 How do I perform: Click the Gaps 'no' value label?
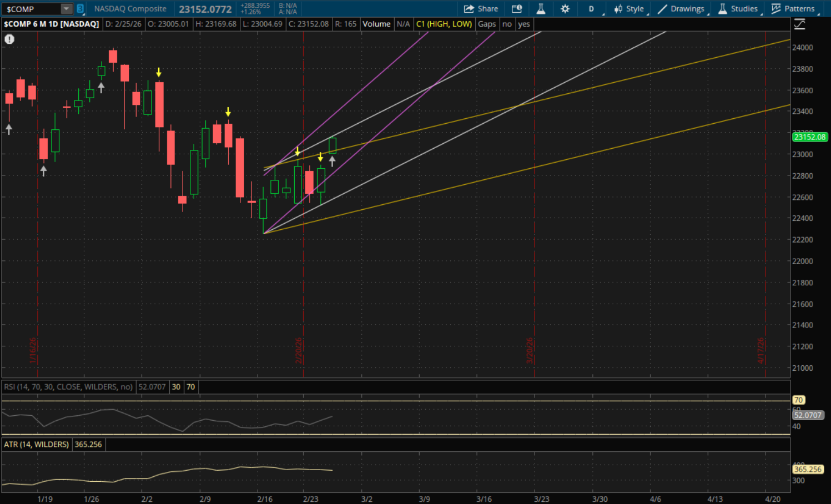[x=507, y=24]
